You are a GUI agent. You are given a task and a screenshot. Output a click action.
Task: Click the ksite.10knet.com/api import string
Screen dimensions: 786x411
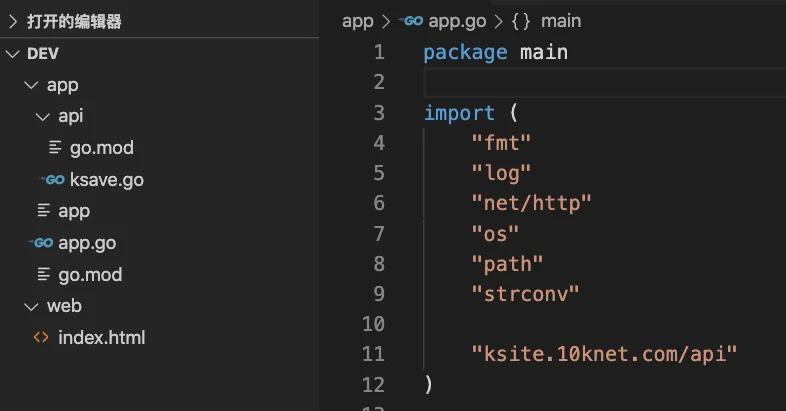coord(603,353)
